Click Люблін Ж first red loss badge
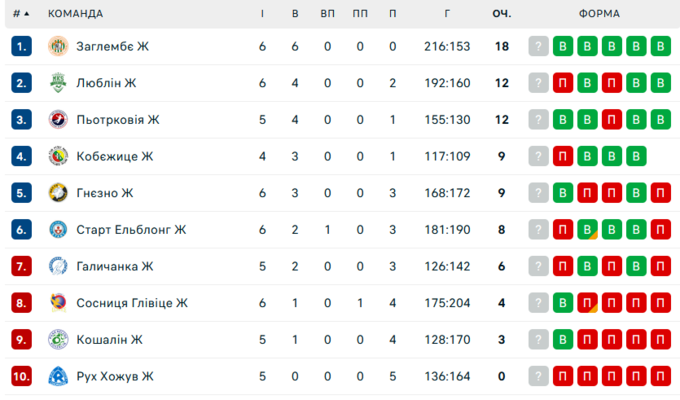This screenshot has width=680, height=400. pos(563,83)
